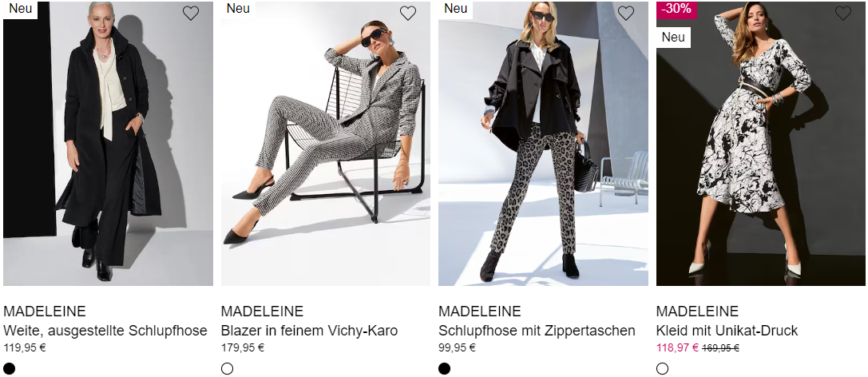This screenshot has width=868, height=377.
Task: Open the checked blazer model photo
Action: pos(326,144)
